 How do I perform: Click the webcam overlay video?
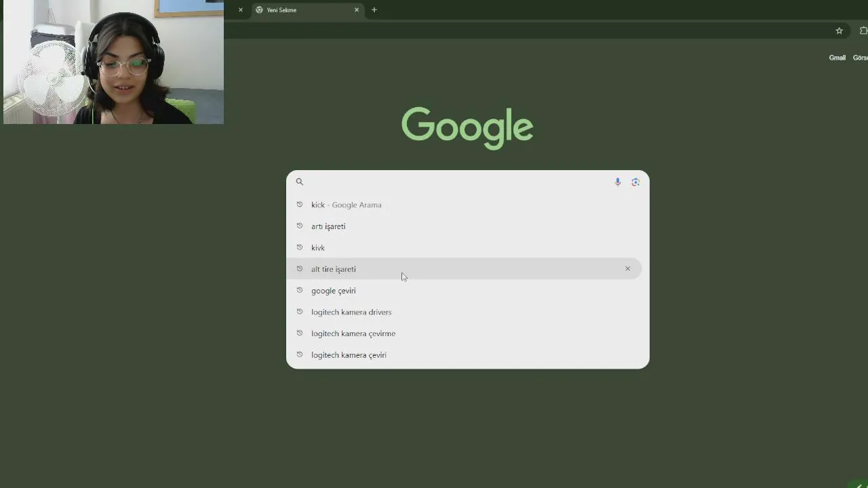113,62
